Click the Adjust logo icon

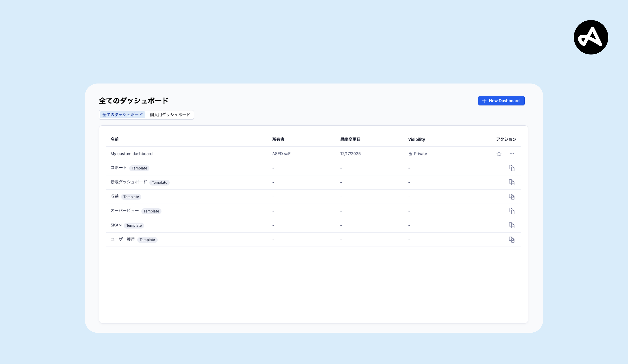tap(591, 37)
